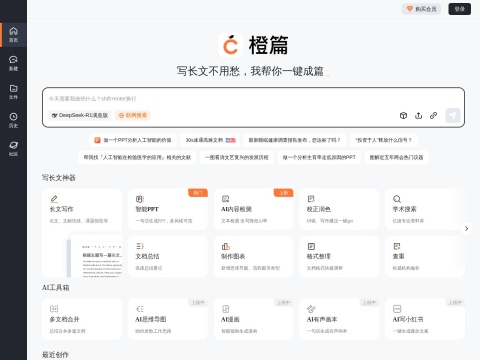
Task: Click the cube icon in the input box
Action: coord(403,116)
